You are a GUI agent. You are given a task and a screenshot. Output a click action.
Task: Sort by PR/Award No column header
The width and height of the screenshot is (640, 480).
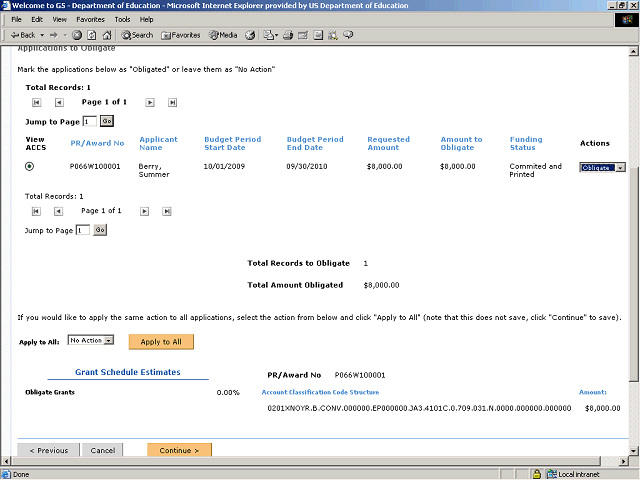[x=97, y=143]
